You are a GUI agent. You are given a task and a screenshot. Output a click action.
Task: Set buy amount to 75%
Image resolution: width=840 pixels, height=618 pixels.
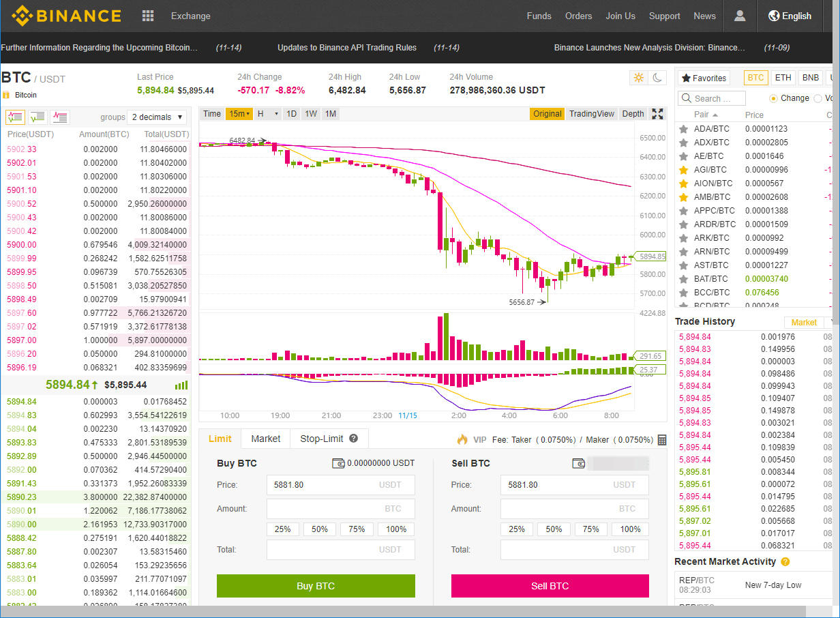coord(357,529)
